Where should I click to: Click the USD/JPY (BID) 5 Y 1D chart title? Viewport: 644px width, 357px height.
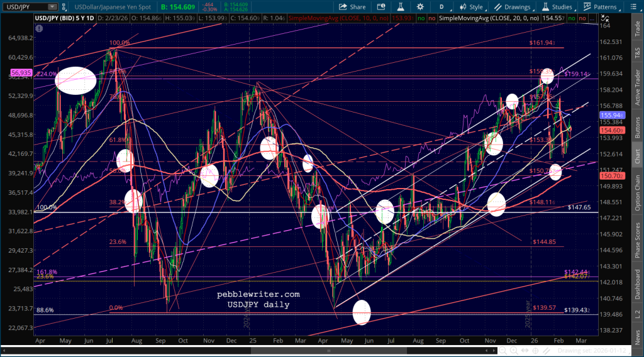65,18
